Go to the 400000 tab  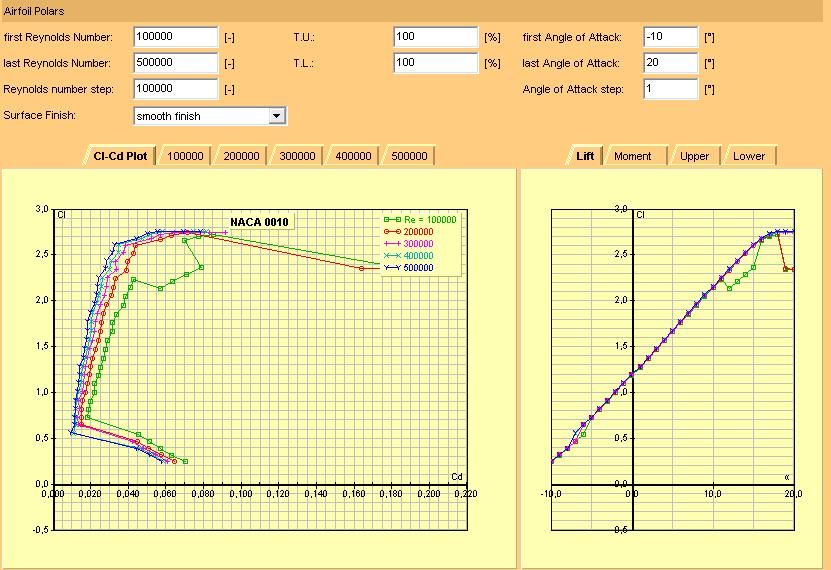pyautogui.click(x=353, y=156)
